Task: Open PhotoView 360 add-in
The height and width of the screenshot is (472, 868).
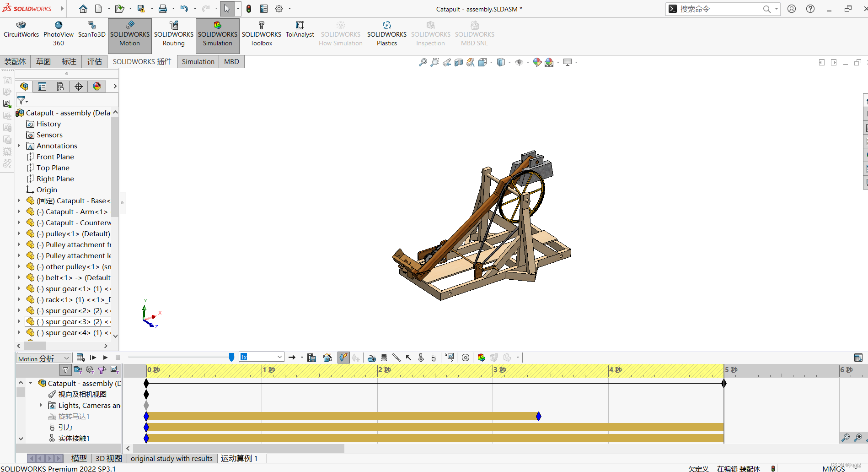Action: (x=58, y=33)
